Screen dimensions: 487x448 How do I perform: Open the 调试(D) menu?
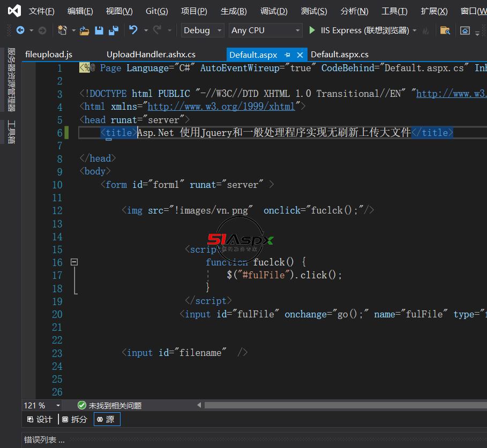click(x=274, y=11)
